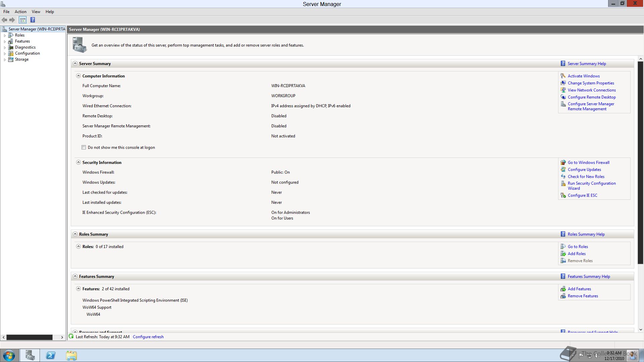Click the 'Not activated' Product ID value
The image size is (644, 362).
tap(283, 136)
